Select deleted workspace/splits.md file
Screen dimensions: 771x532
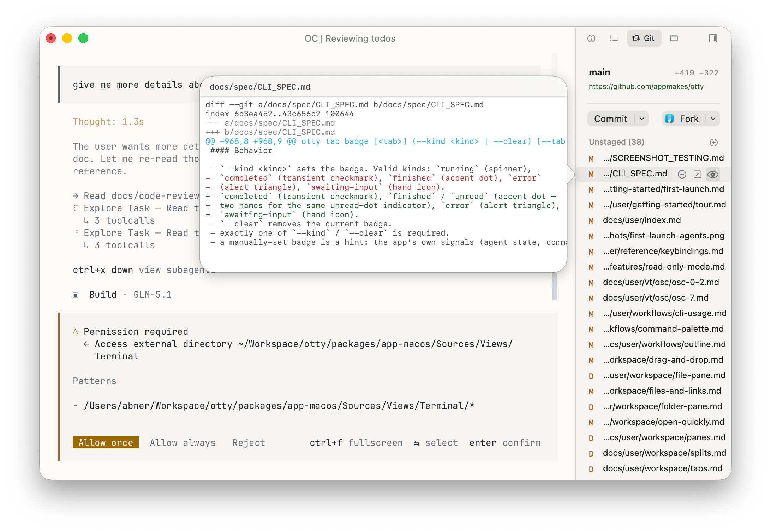click(654, 453)
